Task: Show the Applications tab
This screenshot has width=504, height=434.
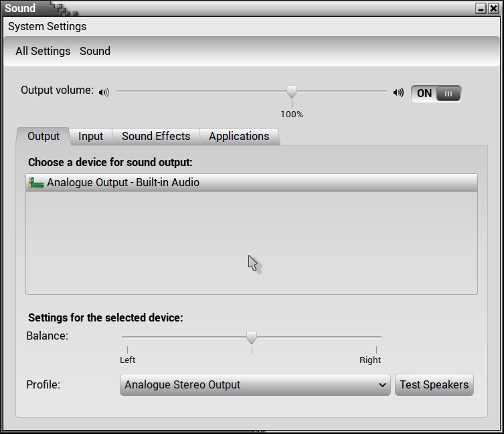Action: tap(239, 136)
